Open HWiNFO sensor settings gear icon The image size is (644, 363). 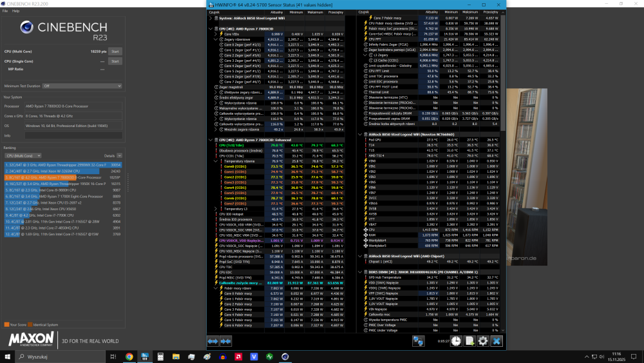(483, 340)
